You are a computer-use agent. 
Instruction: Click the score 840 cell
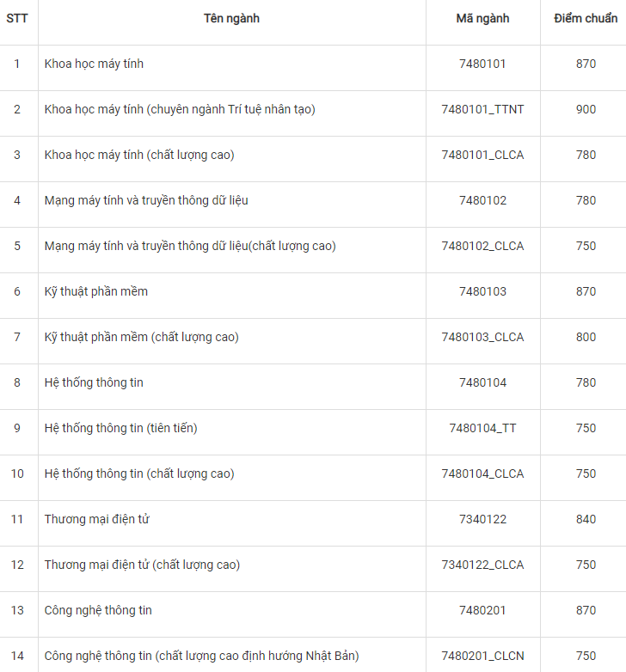click(586, 520)
